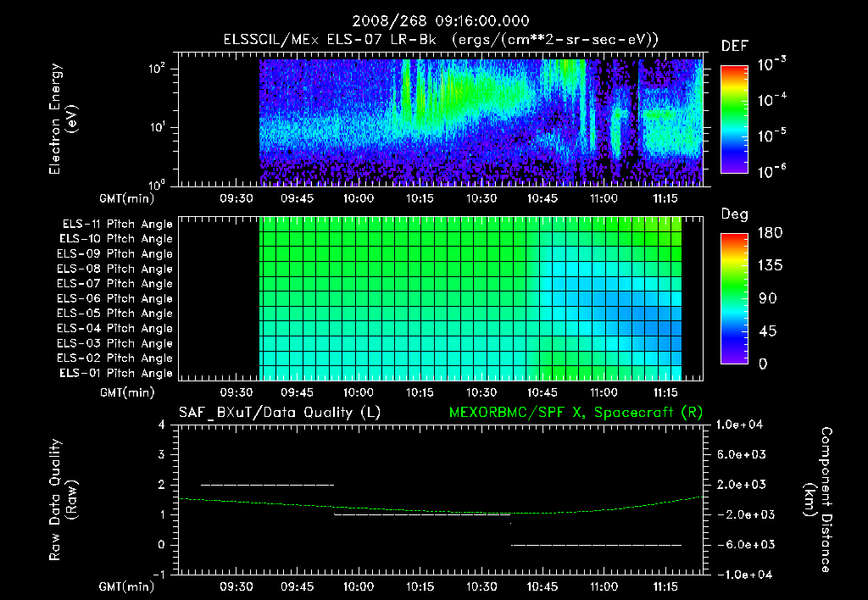Screen dimensions: 868x600
Task: Click the 45 value on Deg scale
Action: click(767, 331)
